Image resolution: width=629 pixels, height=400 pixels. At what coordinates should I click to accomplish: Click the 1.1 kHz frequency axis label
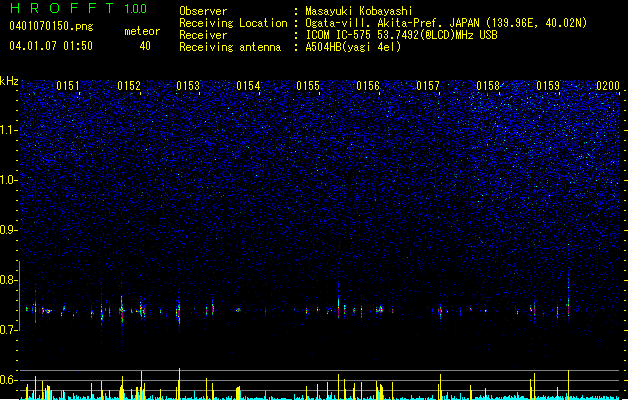pos(9,130)
